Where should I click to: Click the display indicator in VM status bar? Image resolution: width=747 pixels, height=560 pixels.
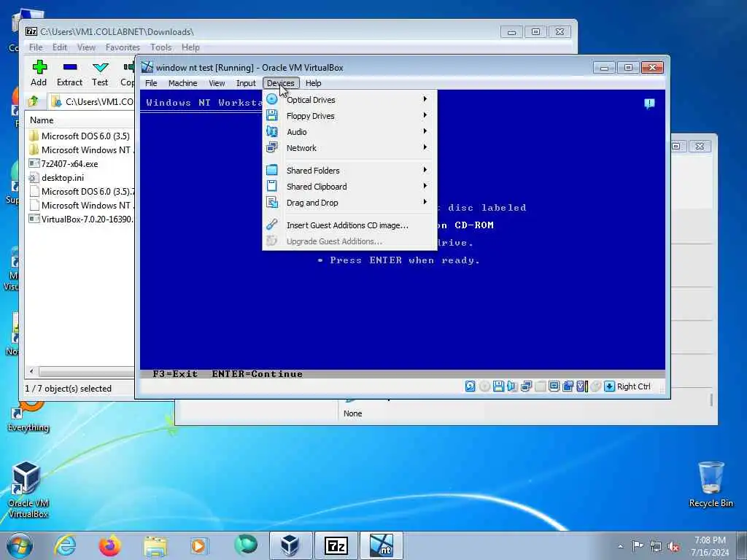pyautogui.click(x=554, y=386)
